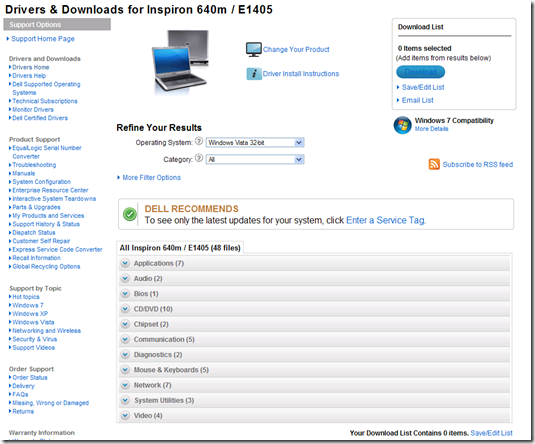Viewport: 535px width, 444px height.
Task: Open Email List in Download List
Action: (418, 100)
